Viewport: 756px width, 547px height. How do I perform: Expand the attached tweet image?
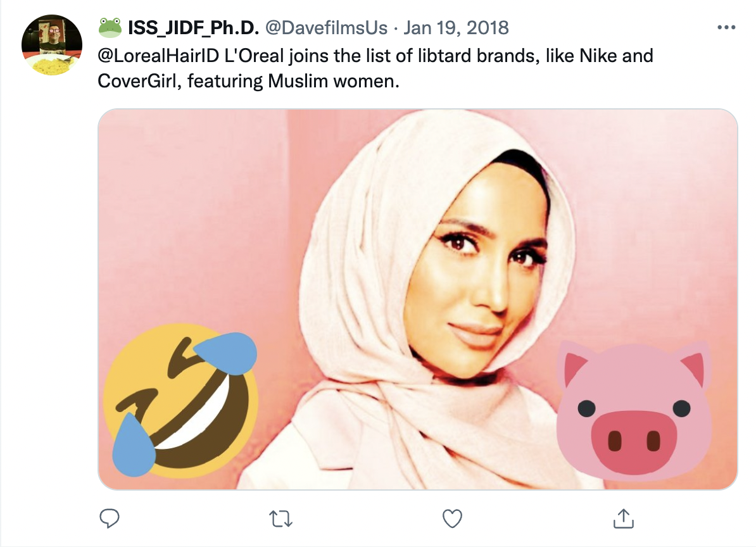pos(417,299)
